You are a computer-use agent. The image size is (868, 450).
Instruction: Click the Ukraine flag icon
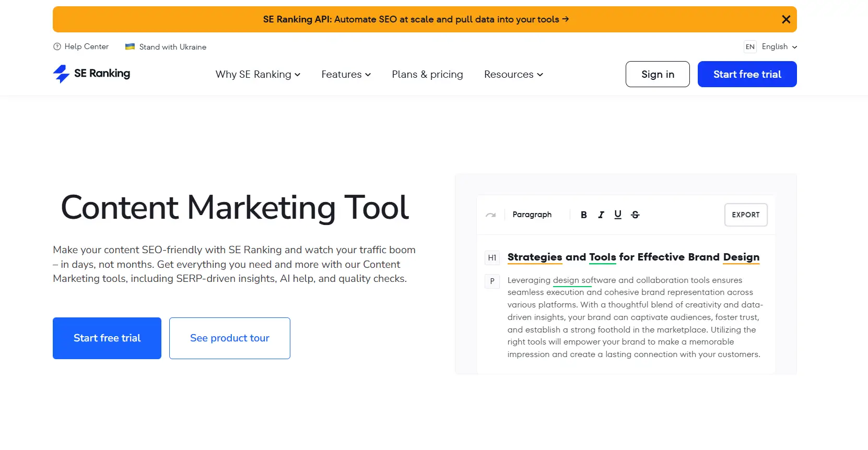(130, 46)
